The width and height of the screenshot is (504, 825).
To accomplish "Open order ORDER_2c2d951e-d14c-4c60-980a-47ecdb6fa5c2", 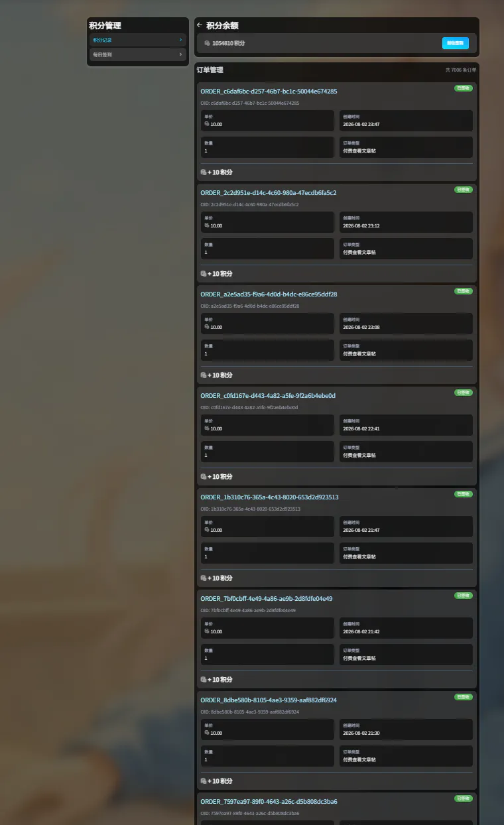I will [269, 193].
